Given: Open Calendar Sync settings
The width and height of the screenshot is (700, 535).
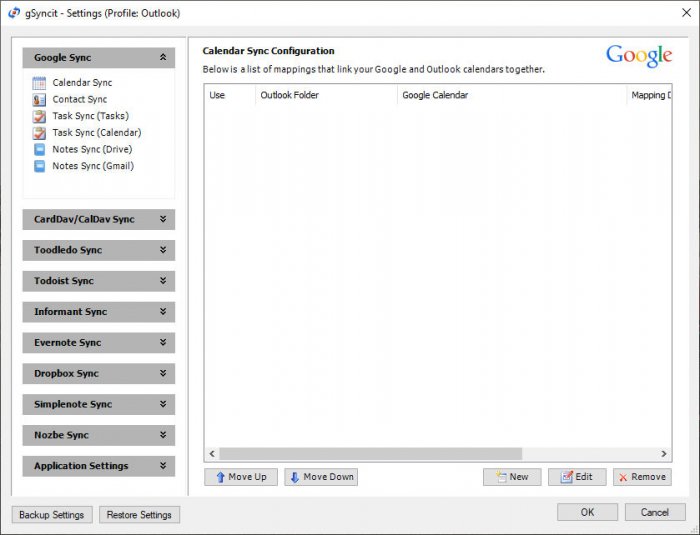Looking at the screenshot, I should click(82, 83).
